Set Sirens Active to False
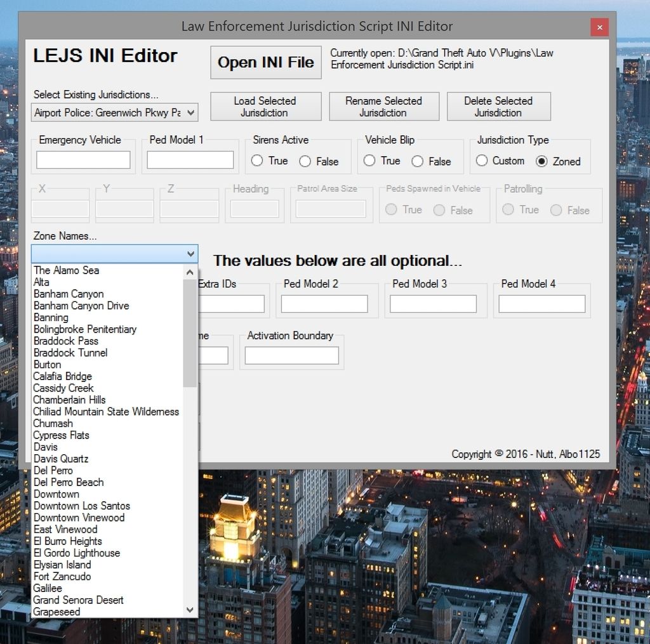This screenshot has width=650, height=644. pos(305,161)
